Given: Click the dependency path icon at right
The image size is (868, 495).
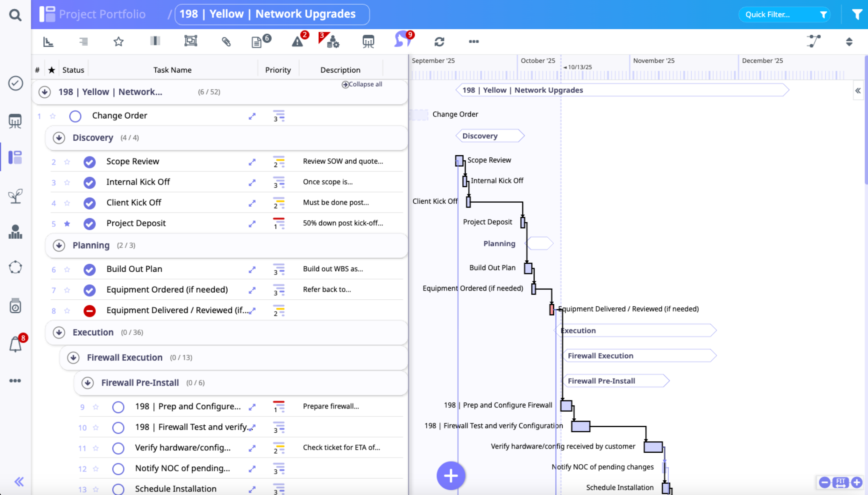Looking at the screenshot, I should coord(814,41).
